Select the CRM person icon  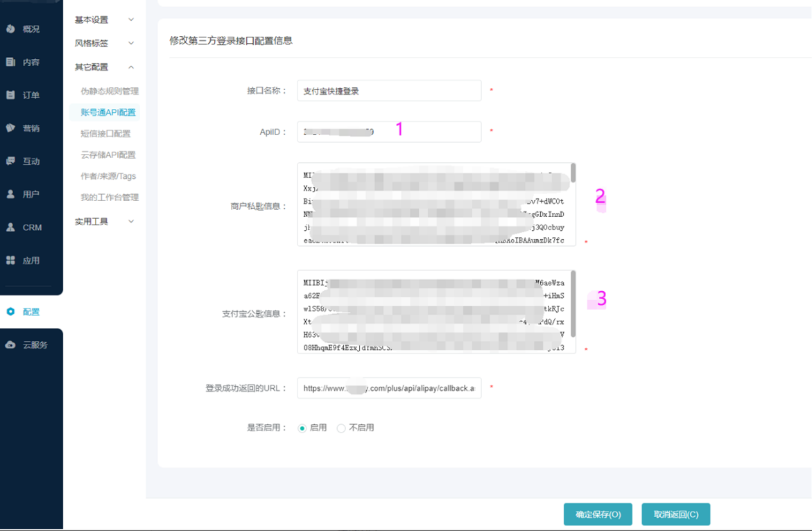(x=10, y=227)
